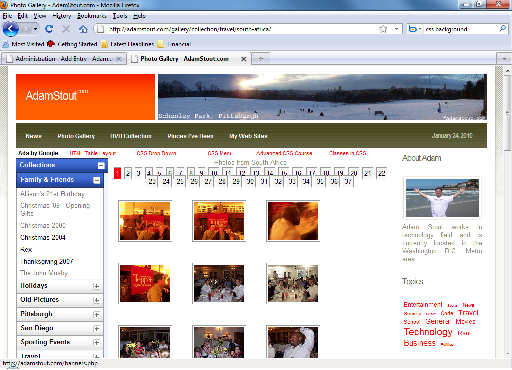Collapse the Collections panel minus toggle
Screen dimensions: 512x370
pos(101,165)
